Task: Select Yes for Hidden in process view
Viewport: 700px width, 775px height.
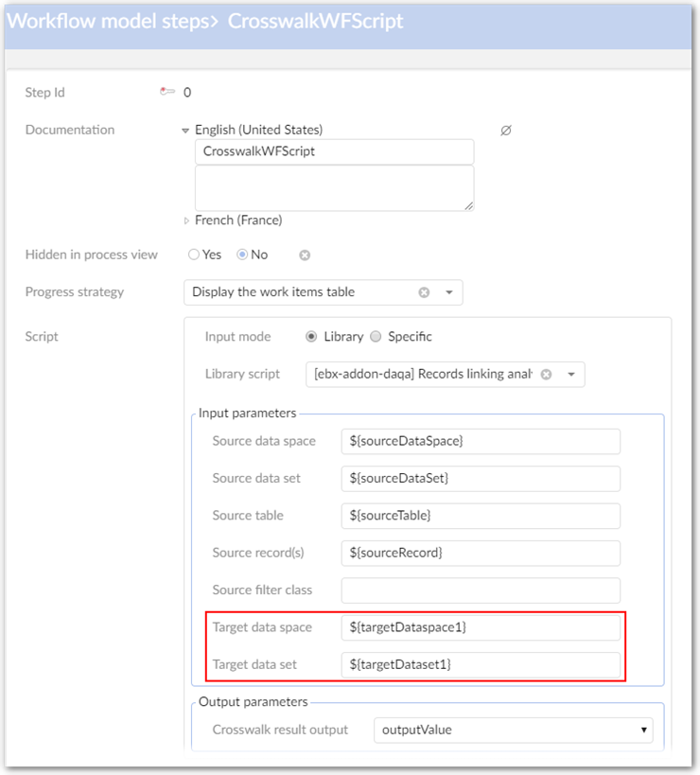Action: coord(194,255)
